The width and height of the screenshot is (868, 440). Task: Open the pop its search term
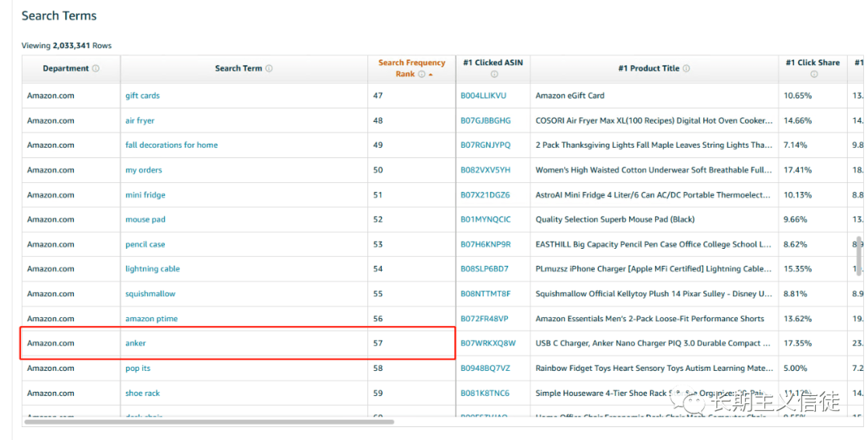click(138, 369)
